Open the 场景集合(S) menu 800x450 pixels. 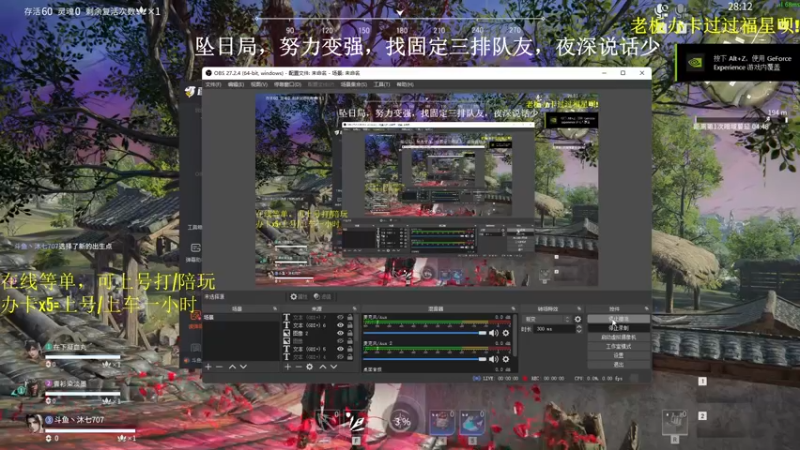[x=354, y=84]
